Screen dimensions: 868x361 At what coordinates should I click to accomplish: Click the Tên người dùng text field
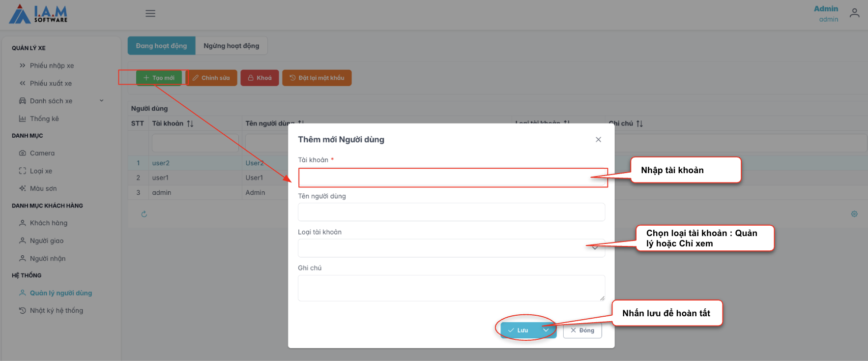click(451, 212)
